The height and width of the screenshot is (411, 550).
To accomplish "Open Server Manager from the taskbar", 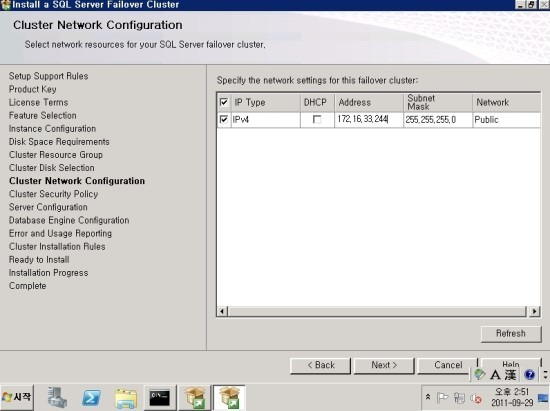I will (x=57, y=397).
